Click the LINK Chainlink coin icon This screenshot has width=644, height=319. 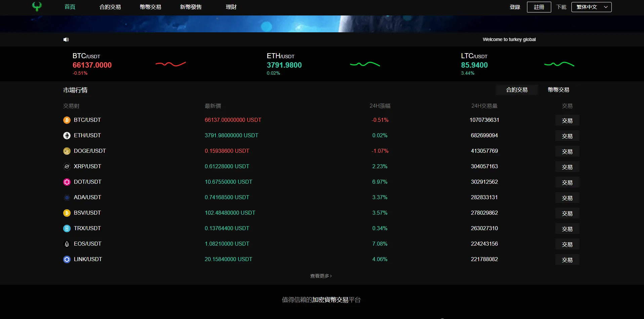67,259
